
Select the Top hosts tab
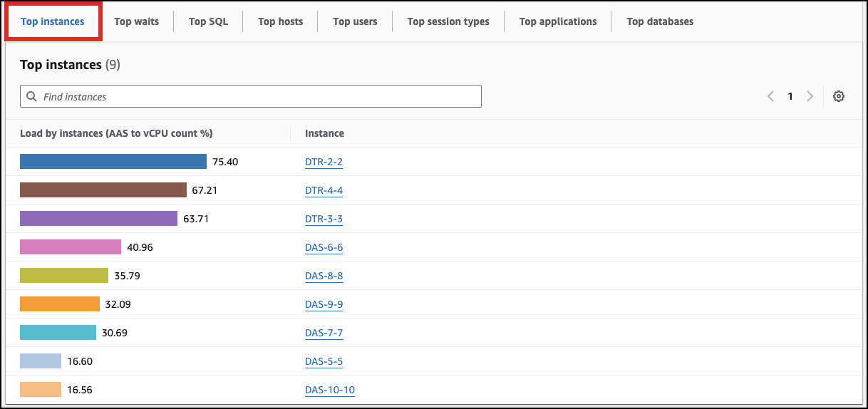(x=280, y=21)
